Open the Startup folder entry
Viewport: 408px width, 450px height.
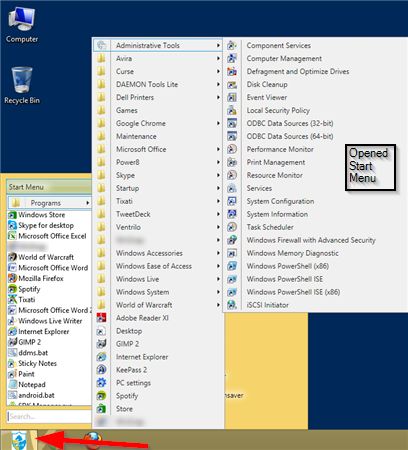pos(158,188)
